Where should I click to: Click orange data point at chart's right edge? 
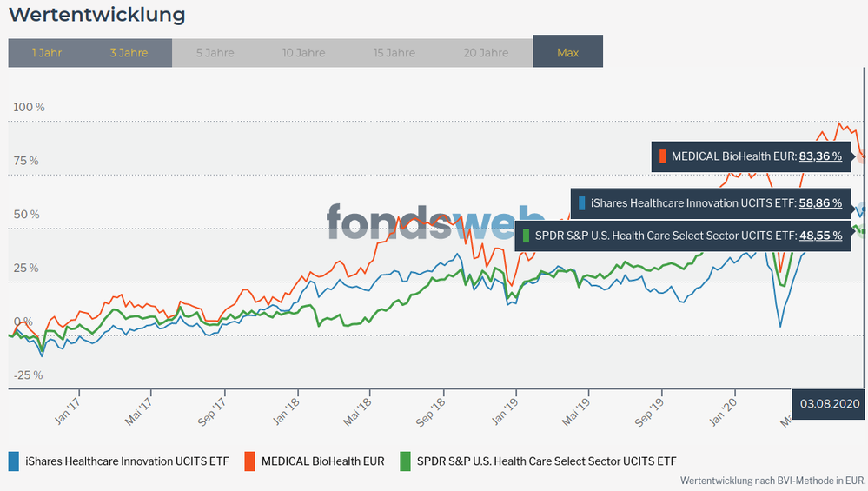pyautogui.click(x=863, y=156)
